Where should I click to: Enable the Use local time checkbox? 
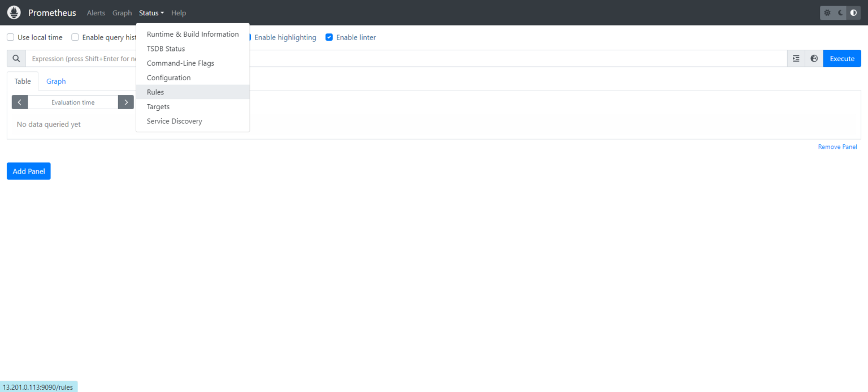10,37
